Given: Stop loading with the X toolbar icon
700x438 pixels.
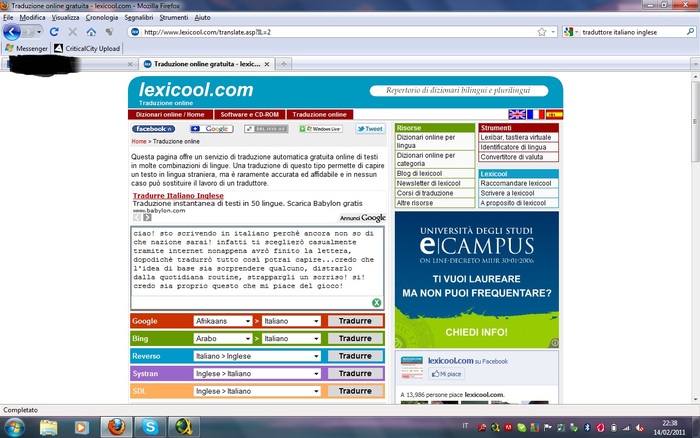Looking at the screenshot, I should (x=72, y=32).
